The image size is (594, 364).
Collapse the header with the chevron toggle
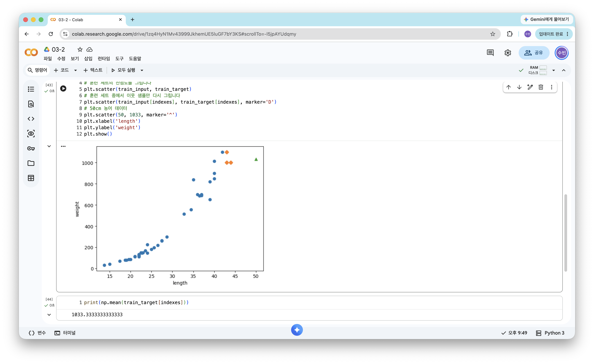coord(564,70)
